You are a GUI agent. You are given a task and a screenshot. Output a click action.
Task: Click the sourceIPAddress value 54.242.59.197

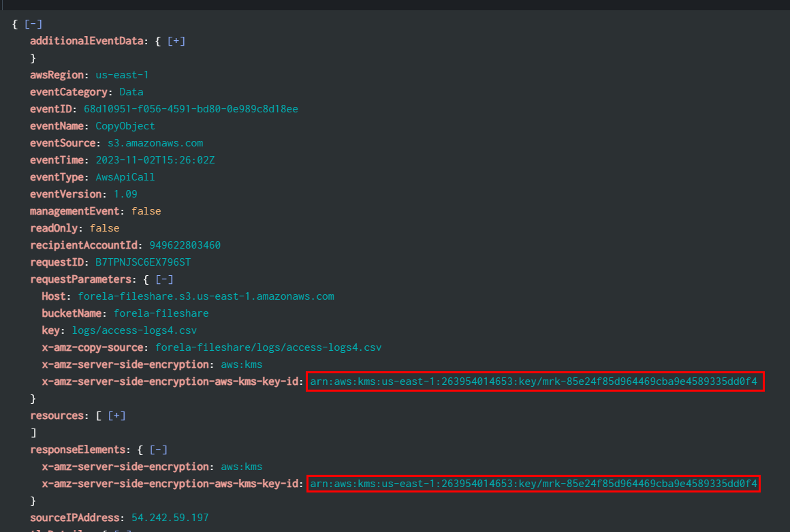171,518
